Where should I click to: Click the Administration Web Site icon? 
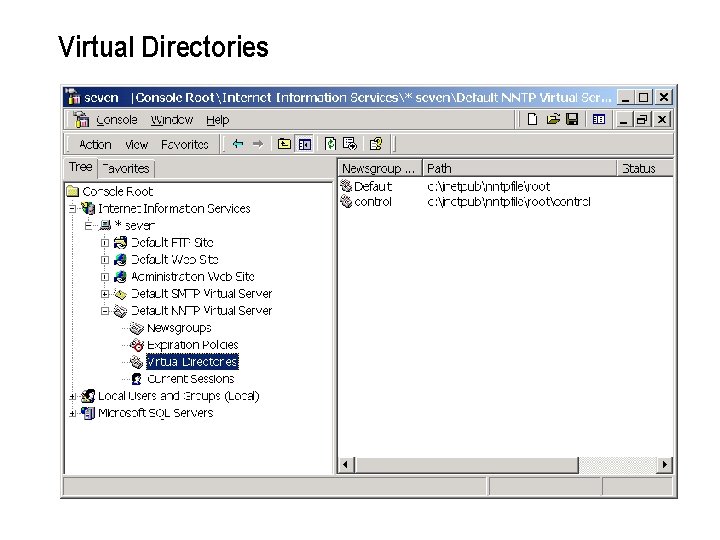[120, 276]
